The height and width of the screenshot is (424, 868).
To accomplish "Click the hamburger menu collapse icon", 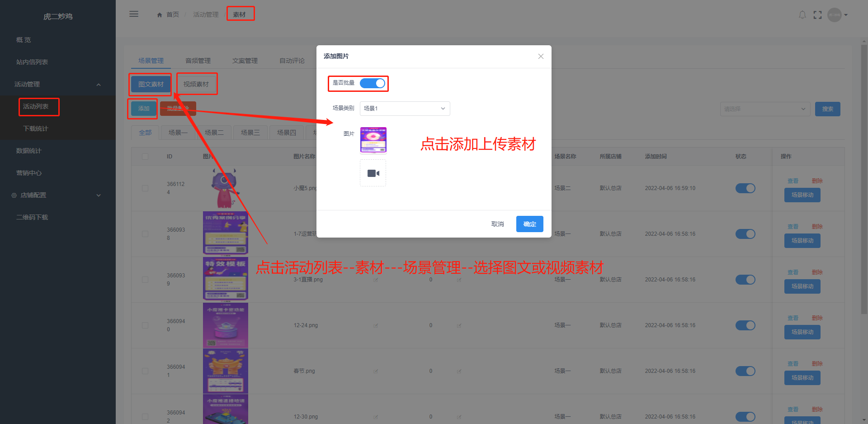I will 134,14.
